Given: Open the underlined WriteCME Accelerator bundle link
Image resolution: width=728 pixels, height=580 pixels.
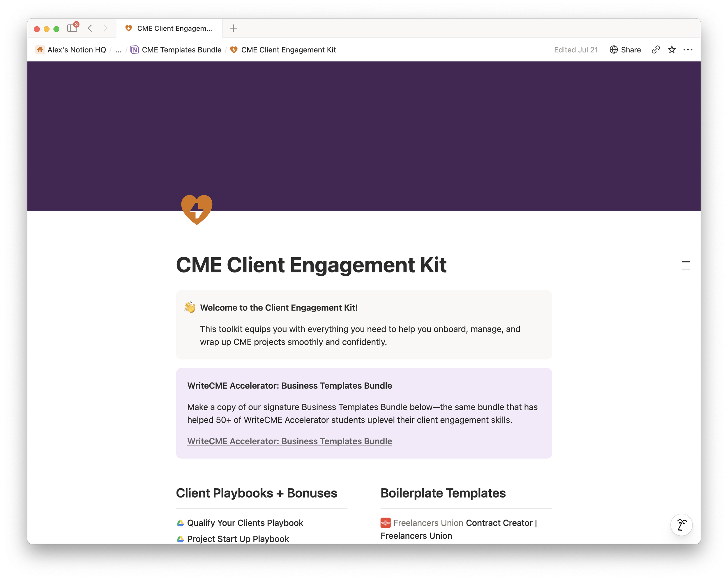Looking at the screenshot, I should pos(290,441).
